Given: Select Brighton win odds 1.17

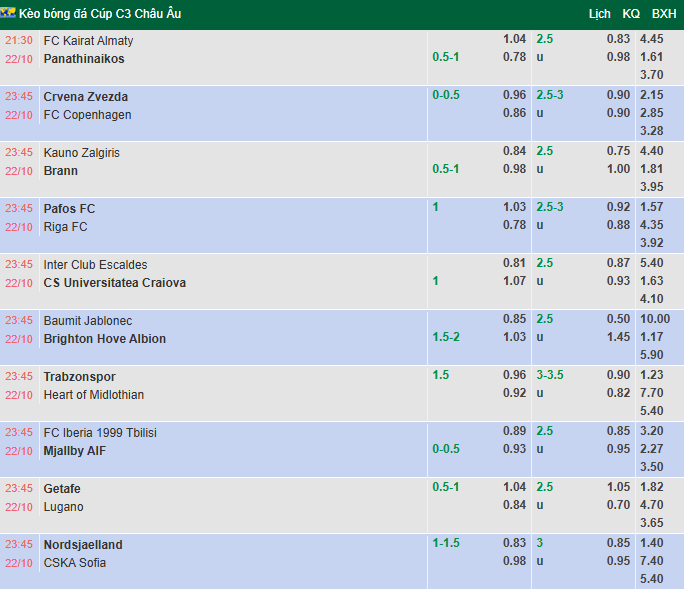Looking at the screenshot, I should point(651,337).
